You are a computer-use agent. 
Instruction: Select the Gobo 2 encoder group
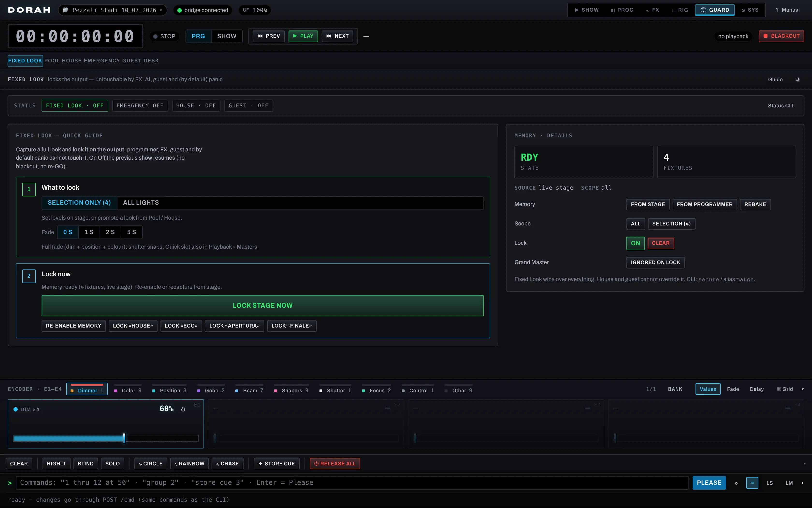211,390
